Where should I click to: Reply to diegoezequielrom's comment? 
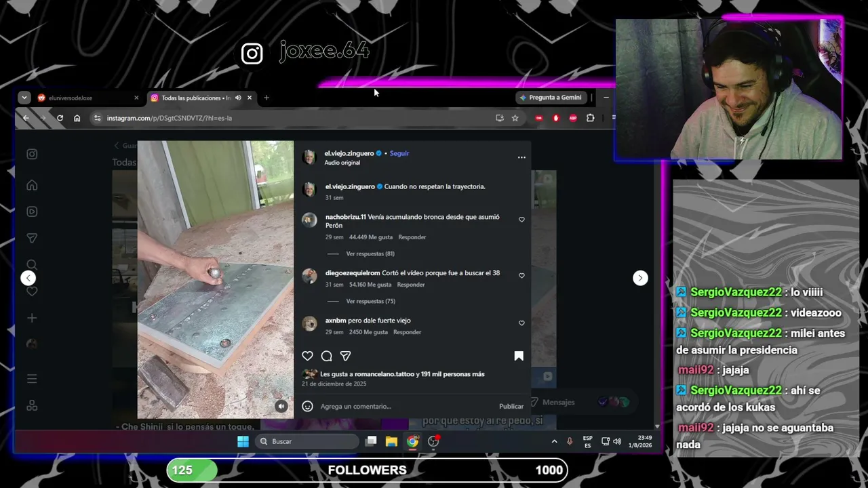point(411,285)
